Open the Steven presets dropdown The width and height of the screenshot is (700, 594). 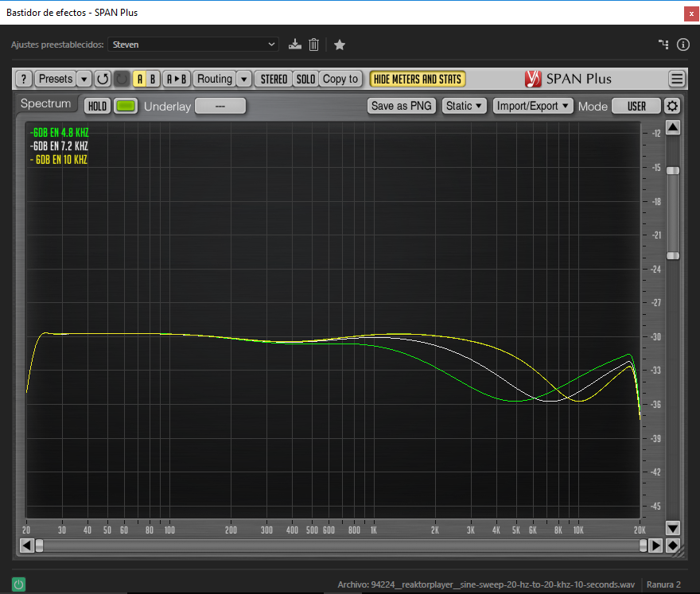click(193, 45)
